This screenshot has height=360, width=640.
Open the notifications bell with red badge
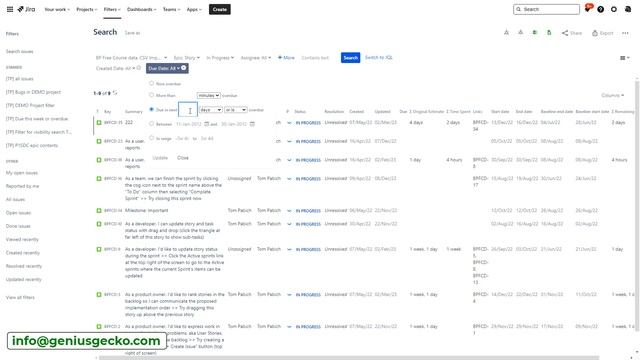[588, 9]
